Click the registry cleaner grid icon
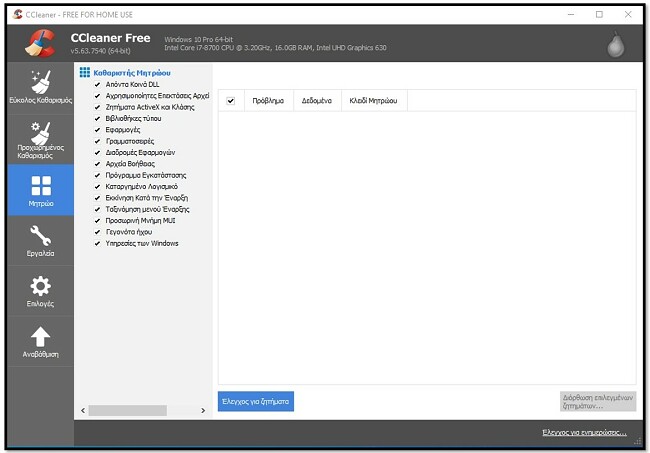This screenshot has height=453, width=650. 85,73
